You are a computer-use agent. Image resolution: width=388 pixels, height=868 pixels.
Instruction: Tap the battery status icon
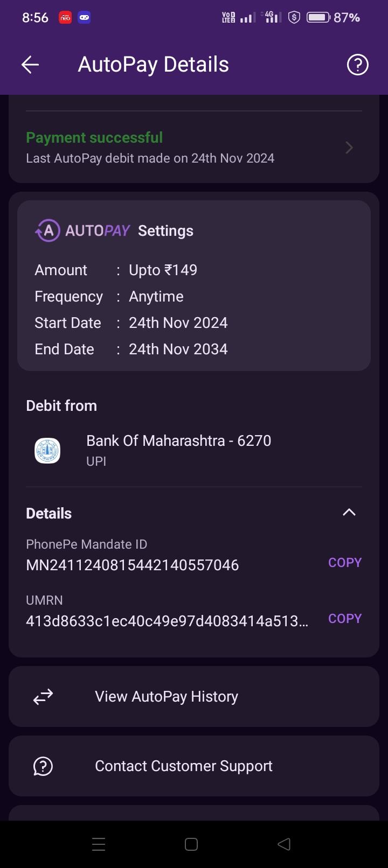[318, 18]
